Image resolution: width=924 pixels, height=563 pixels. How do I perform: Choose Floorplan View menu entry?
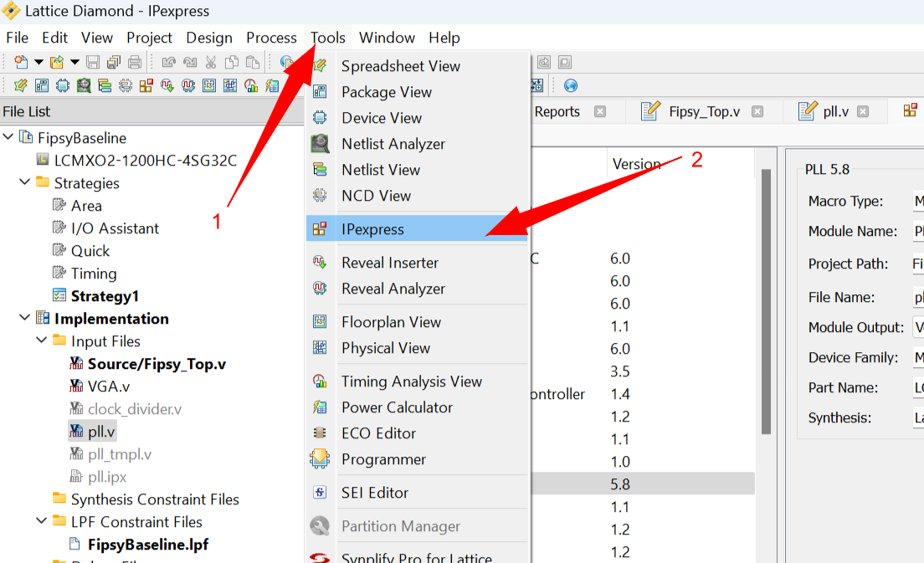click(417, 322)
